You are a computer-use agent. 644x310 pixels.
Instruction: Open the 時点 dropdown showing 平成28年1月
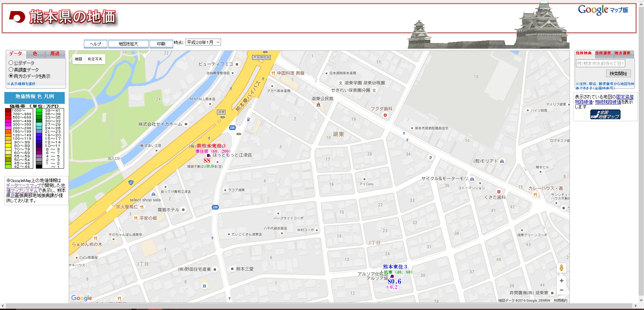pyautogui.click(x=203, y=42)
